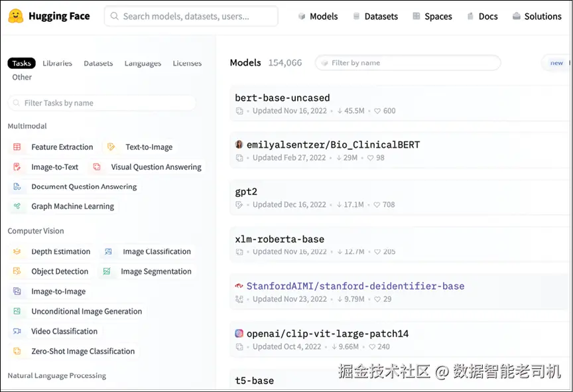Click the Text-to-Image task icon
The height and width of the screenshot is (392, 573).
[111, 147]
